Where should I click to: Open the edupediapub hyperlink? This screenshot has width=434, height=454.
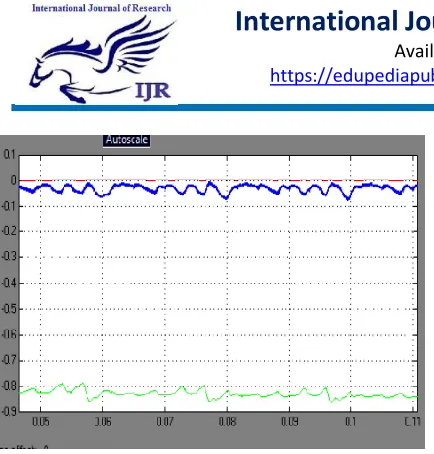tap(352, 76)
